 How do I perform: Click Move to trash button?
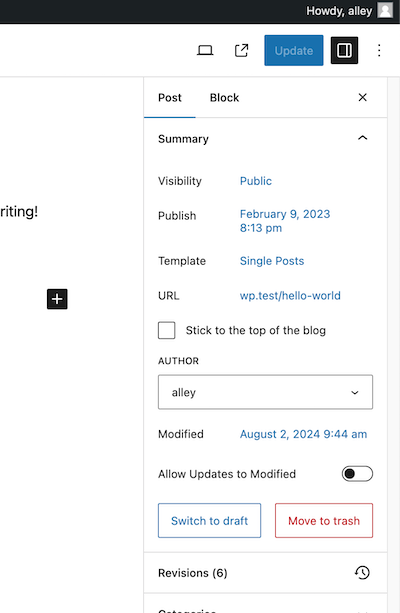point(324,520)
